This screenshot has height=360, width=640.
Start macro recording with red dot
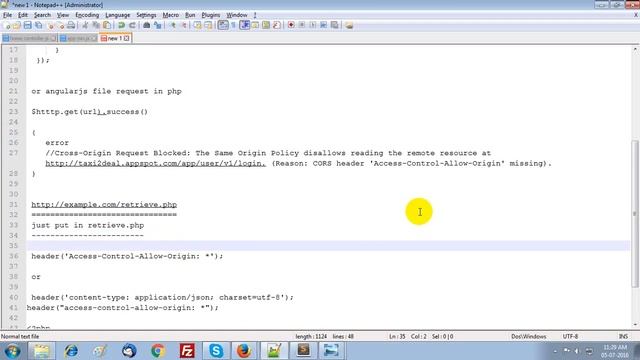point(291,25)
